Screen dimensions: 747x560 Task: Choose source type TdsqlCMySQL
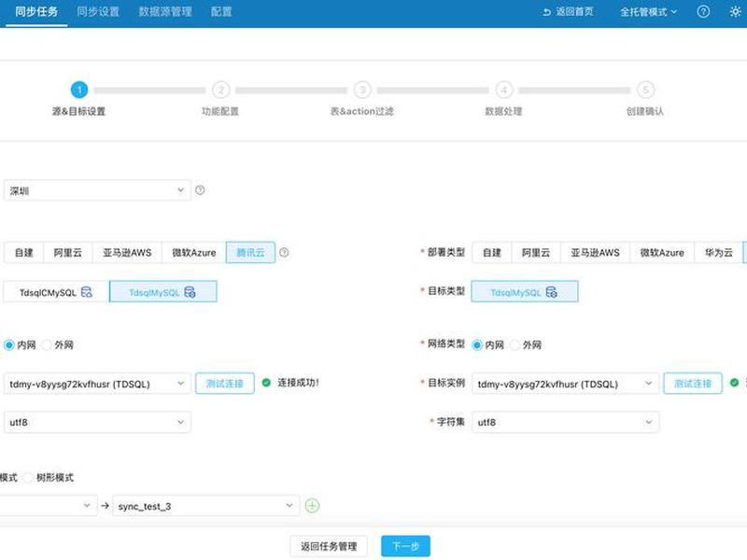pyautogui.click(x=56, y=291)
